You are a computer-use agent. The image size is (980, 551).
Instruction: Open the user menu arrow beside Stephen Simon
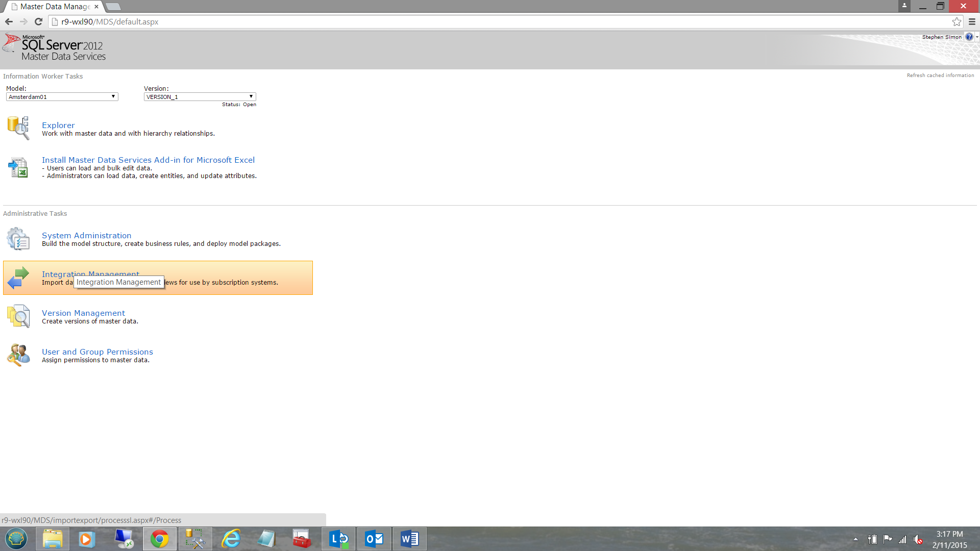pos(977,37)
